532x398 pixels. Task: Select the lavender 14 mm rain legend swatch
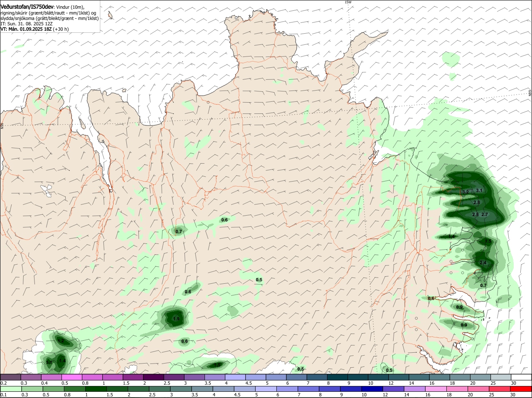[415, 388]
